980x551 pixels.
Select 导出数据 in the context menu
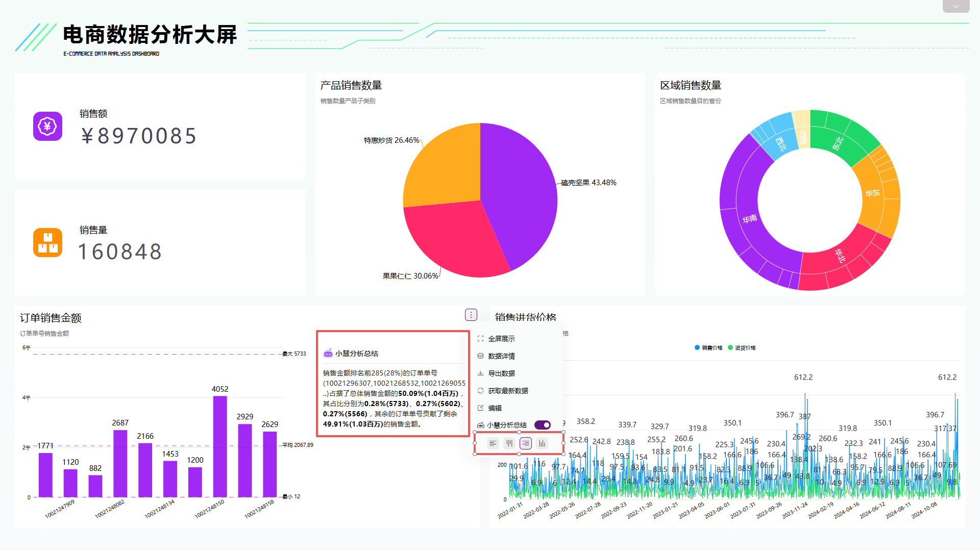tap(501, 373)
